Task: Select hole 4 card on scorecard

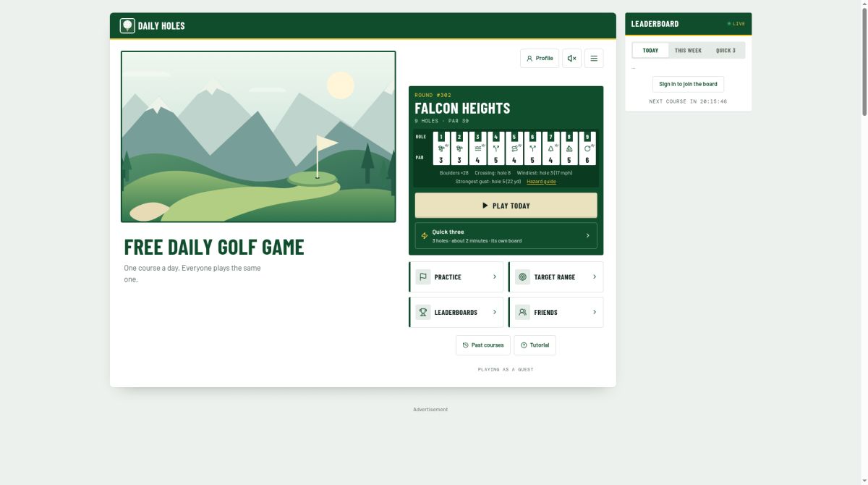Action: [x=496, y=148]
